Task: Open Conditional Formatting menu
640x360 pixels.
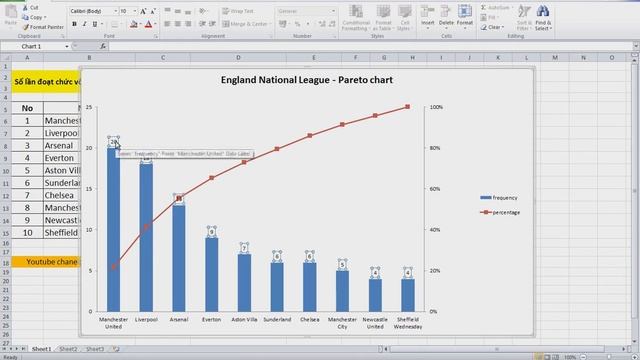Action: (x=356, y=18)
